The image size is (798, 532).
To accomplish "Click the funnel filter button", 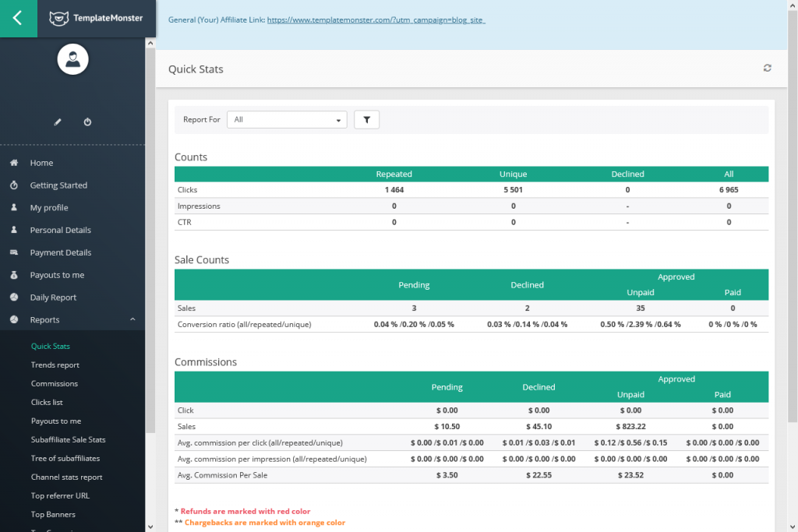I will tap(366, 120).
